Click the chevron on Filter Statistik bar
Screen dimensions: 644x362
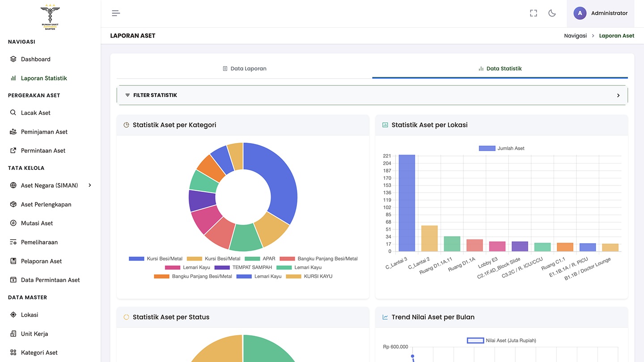[x=618, y=95]
